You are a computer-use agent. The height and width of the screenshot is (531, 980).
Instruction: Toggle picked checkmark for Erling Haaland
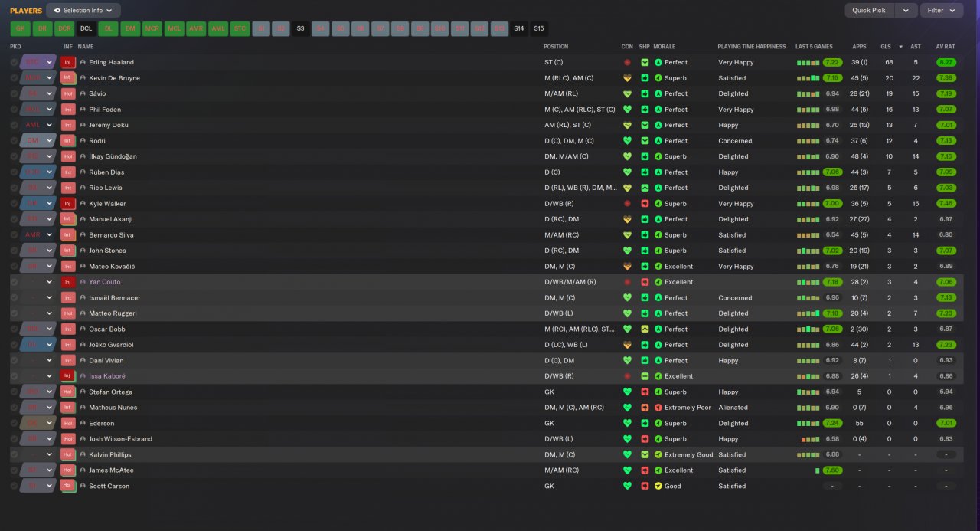[x=15, y=62]
